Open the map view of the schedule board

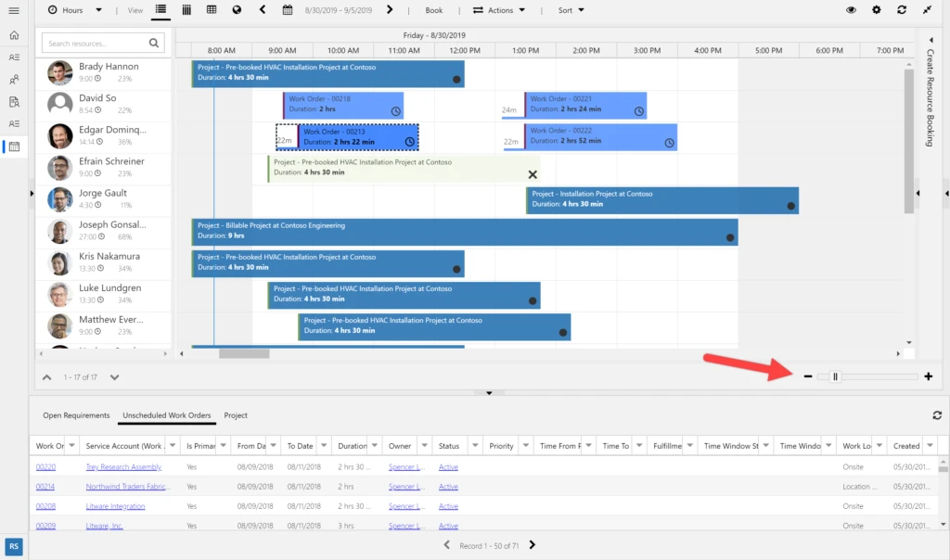point(236,11)
